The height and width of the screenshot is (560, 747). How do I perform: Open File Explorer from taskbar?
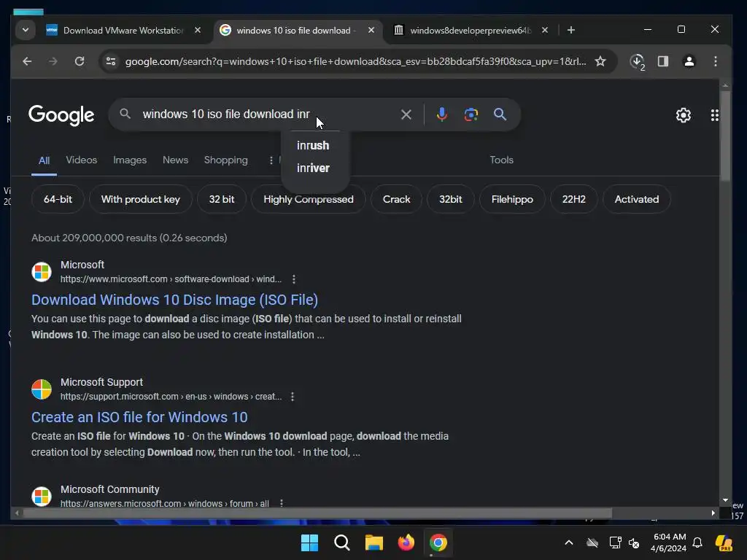point(374,542)
